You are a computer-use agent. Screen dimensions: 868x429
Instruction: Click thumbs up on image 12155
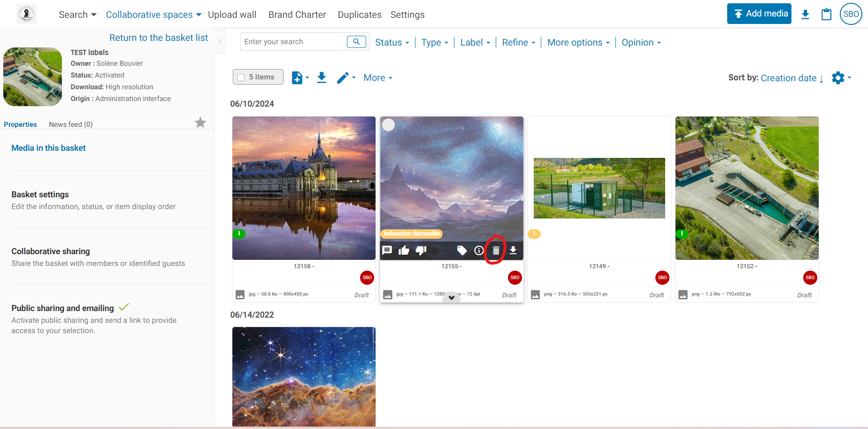[x=404, y=250]
